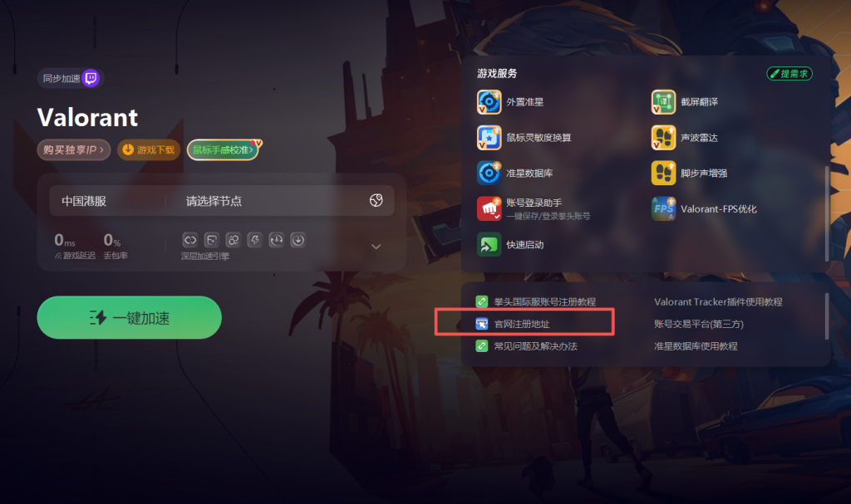851x504 pixels.
Task: Open the 中国港服 server region selector
Action: pos(84,201)
